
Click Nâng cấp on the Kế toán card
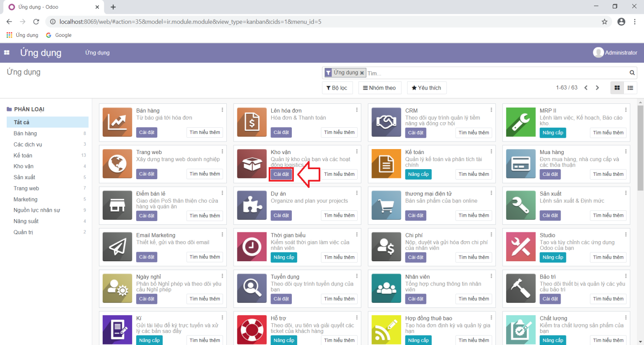(418, 174)
